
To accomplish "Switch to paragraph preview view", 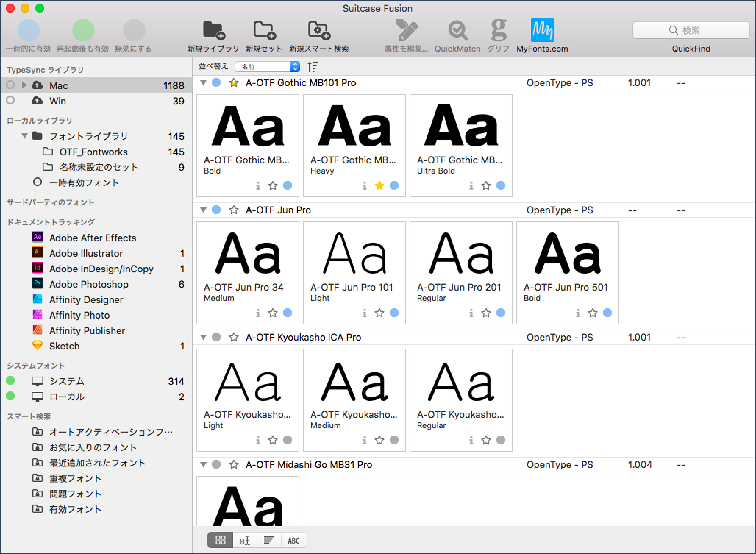I will click(269, 540).
